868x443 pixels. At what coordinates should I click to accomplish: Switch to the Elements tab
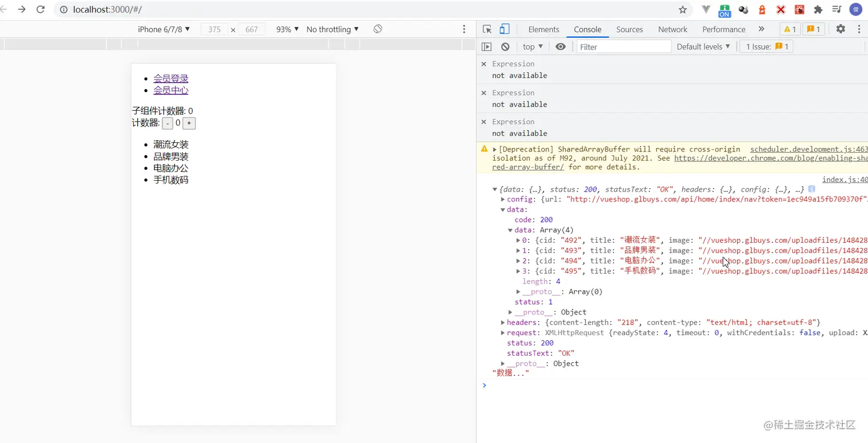(544, 29)
